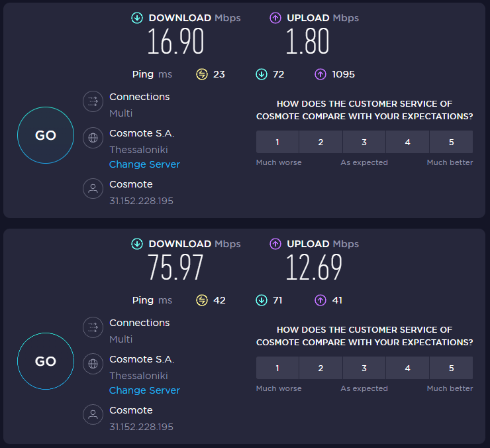Click the user profile icon in the 75.97 Mbps result
The image size is (490, 448).
click(93, 415)
